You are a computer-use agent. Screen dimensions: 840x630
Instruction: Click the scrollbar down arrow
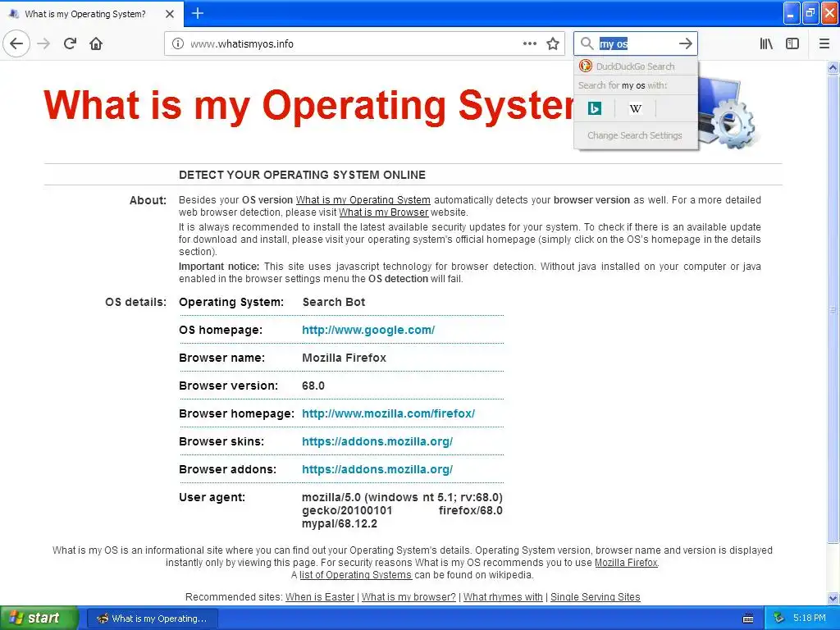click(x=833, y=598)
